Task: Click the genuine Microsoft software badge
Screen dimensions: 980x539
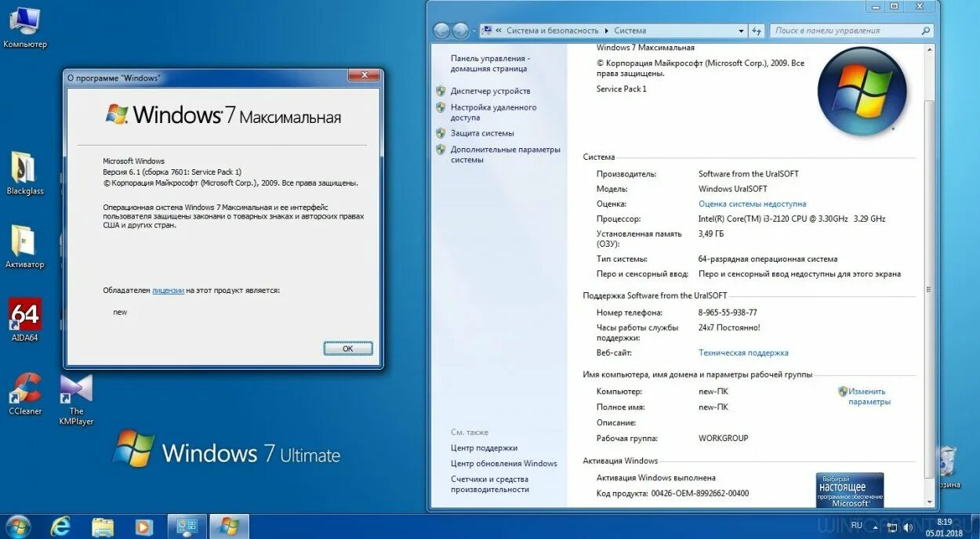Action: coord(850,490)
